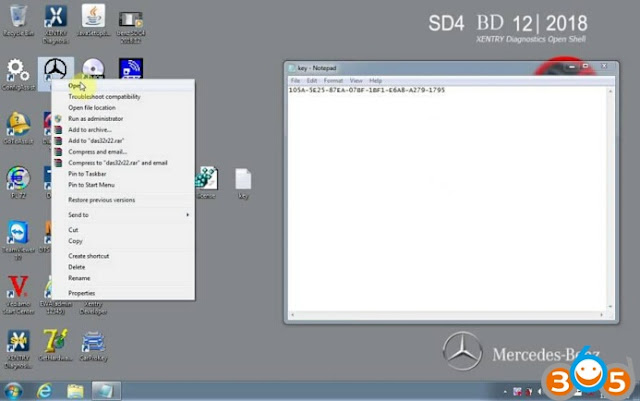Viewport: 640px width, 401px height.
Task: Select the CarProkey blue car icon
Action: 93,346
